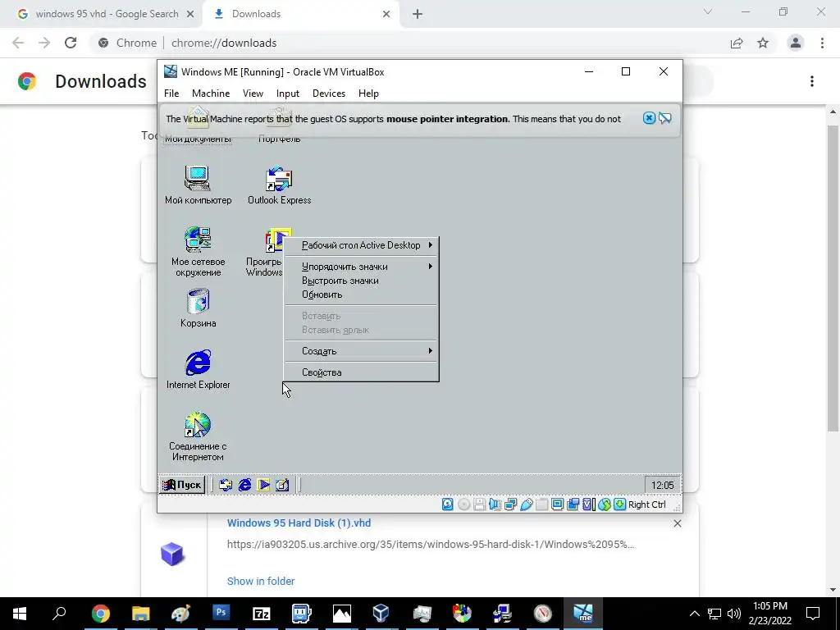The width and height of the screenshot is (840, 630).
Task: Open Downloads page more actions menu
Action: click(x=812, y=81)
